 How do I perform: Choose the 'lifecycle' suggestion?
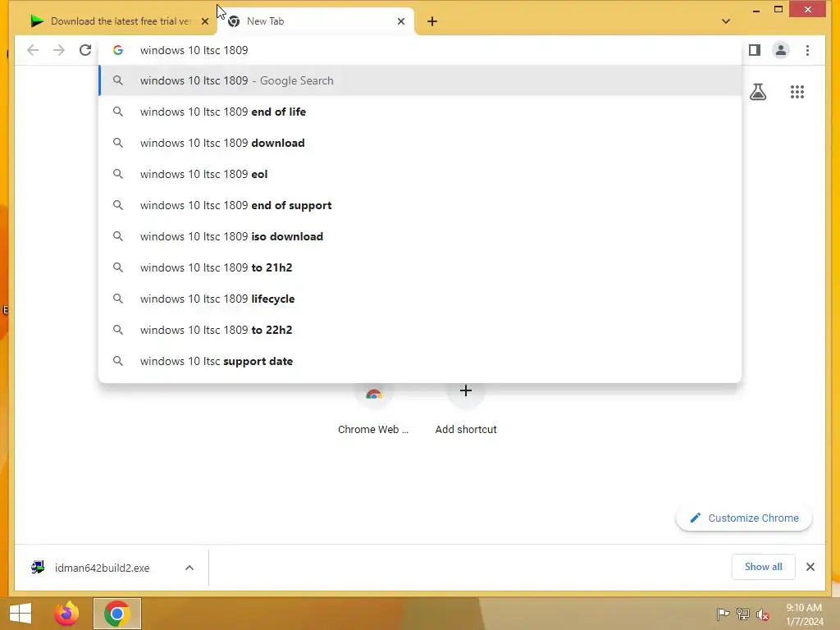[x=421, y=299]
